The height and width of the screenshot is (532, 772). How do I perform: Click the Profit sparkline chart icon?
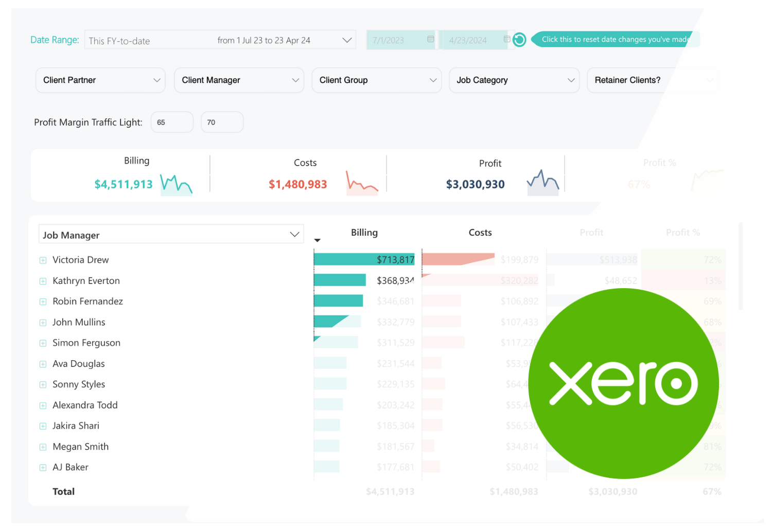pyautogui.click(x=542, y=183)
